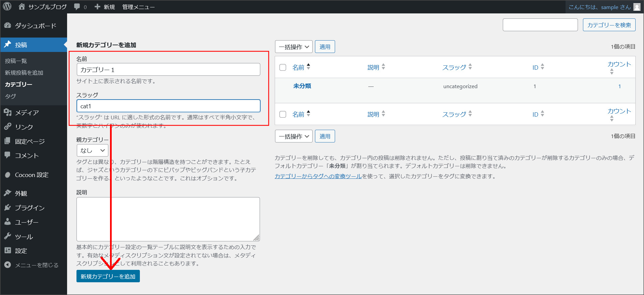Open the Tools wrench icon
This screenshot has width=644, height=295.
pos(7,236)
